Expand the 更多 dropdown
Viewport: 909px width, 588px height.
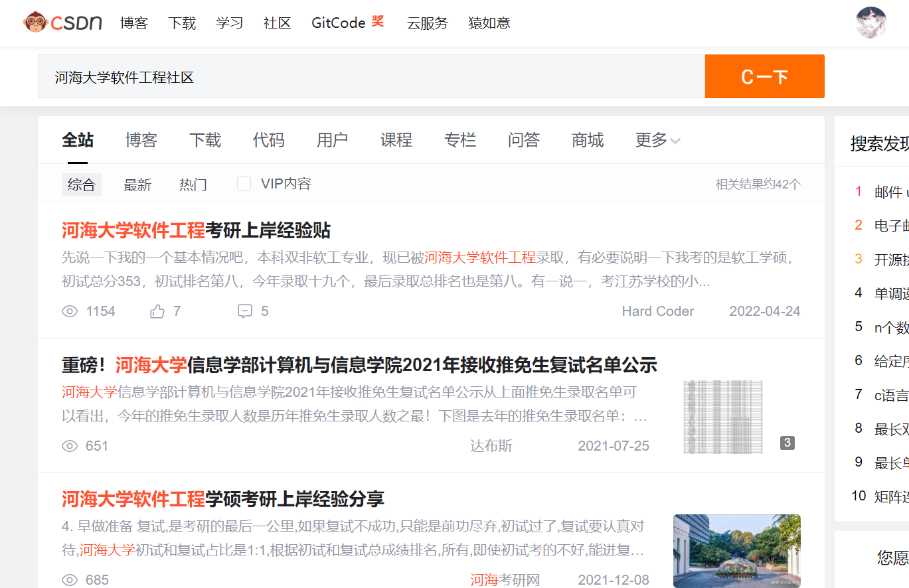tap(657, 140)
